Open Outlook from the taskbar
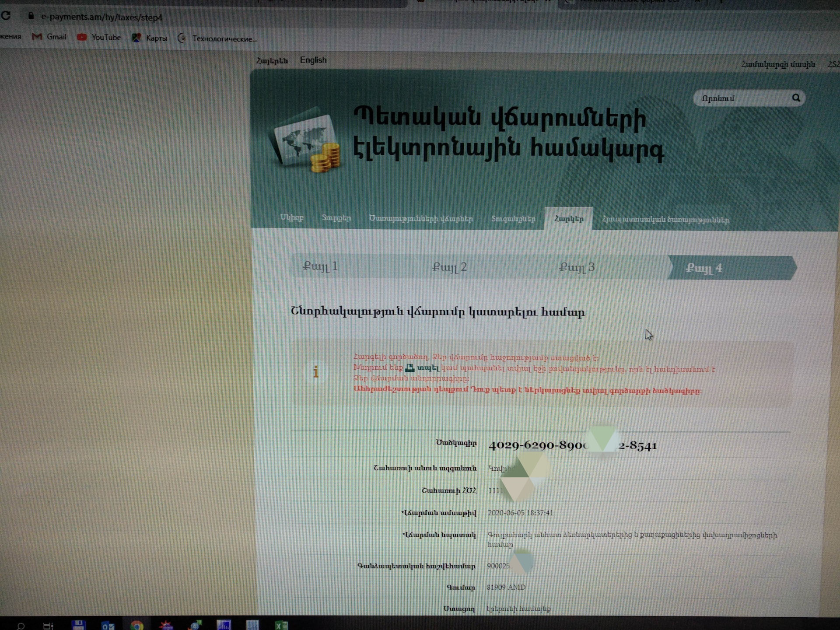This screenshot has height=630, width=840. [108, 625]
